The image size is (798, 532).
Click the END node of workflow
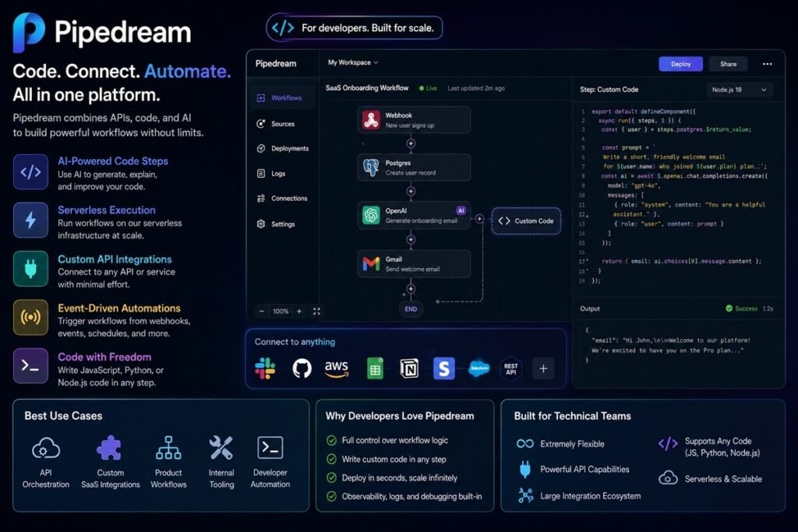tap(411, 308)
